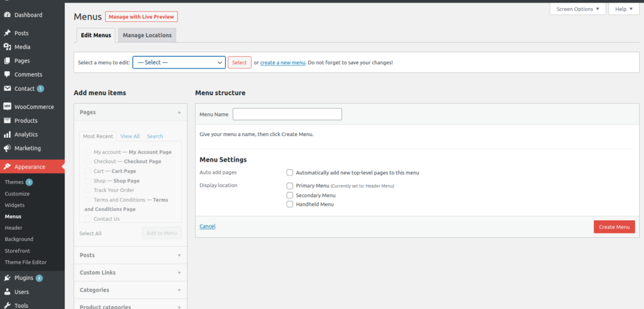Click the Marketing megaphone icon
The width and height of the screenshot is (644, 309).
[8, 148]
